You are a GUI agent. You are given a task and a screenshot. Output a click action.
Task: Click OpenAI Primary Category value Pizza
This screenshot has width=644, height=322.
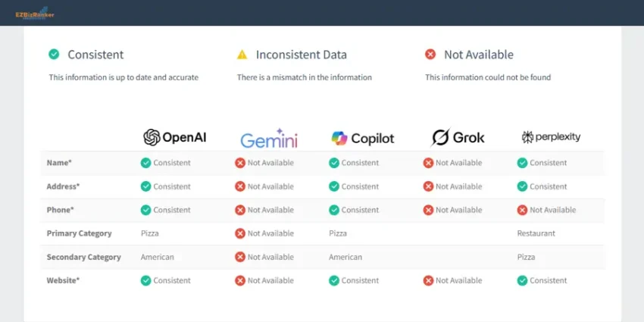point(149,233)
